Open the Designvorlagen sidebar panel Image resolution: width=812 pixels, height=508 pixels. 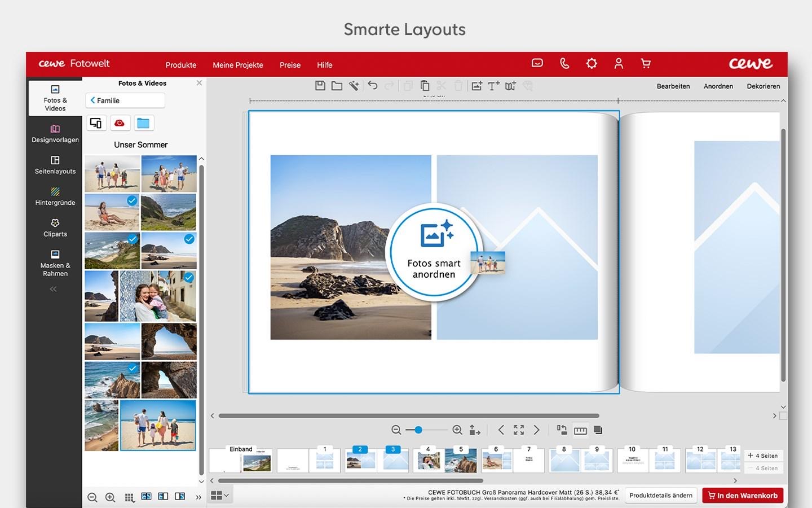point(55,134)
